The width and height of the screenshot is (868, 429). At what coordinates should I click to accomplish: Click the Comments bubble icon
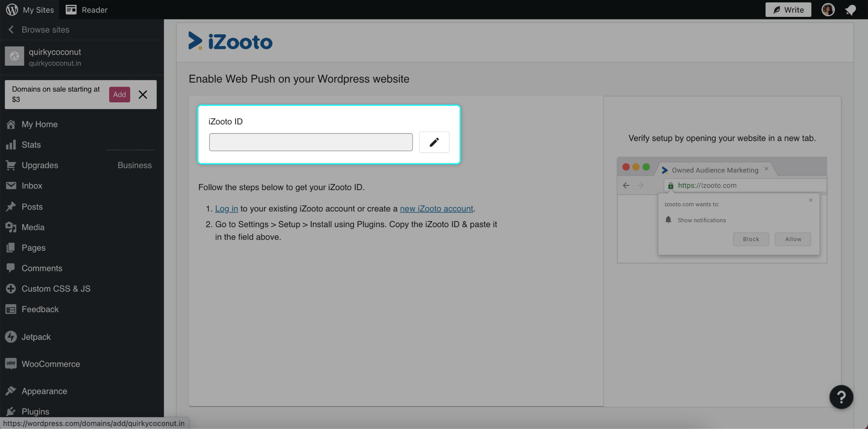(x=11, y=268)
